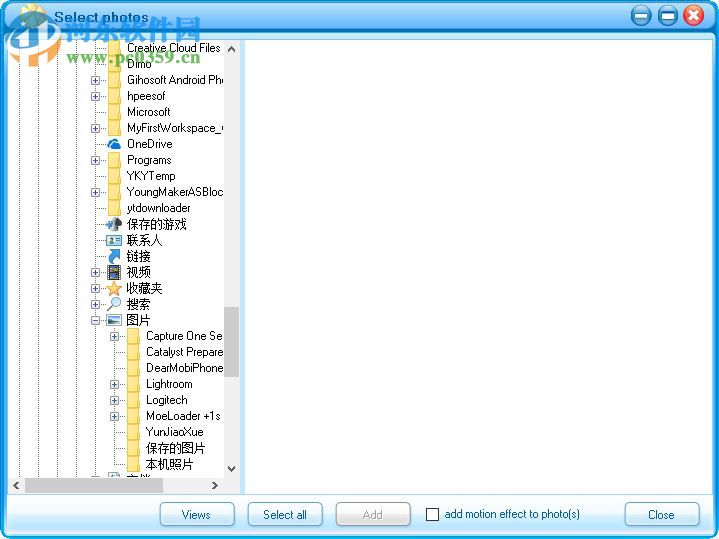
Task: Select the Logitech folder label
Action: tap(167, 400)
